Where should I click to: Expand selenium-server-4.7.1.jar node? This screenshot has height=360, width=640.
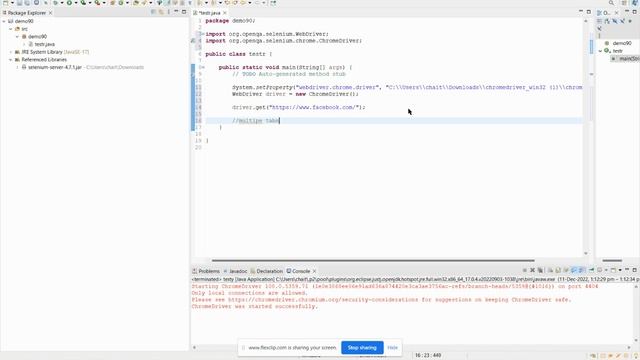18,67
